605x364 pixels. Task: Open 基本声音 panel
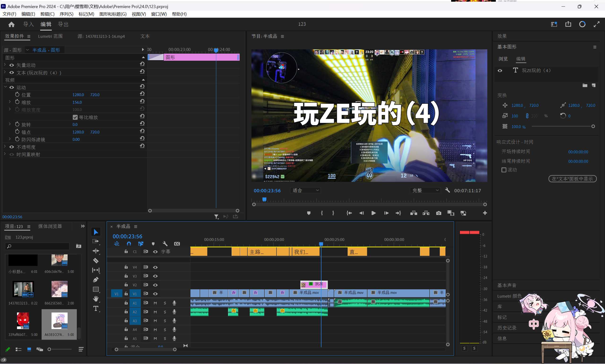[507, 285]
